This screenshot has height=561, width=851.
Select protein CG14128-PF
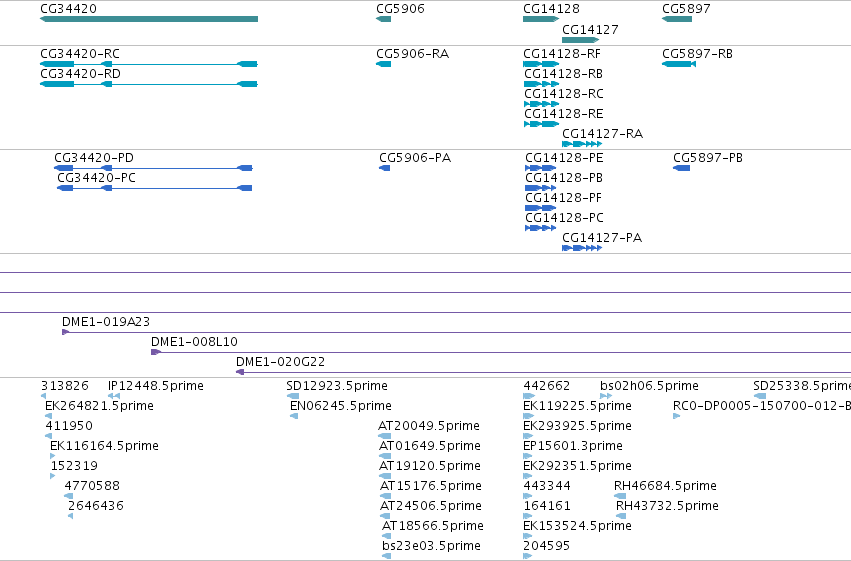pos(541,208)
